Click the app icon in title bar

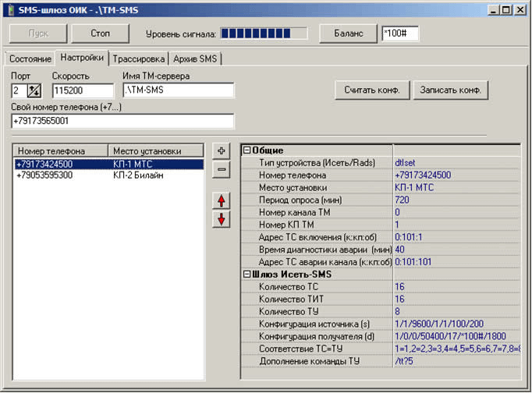(x=11, y=11)
